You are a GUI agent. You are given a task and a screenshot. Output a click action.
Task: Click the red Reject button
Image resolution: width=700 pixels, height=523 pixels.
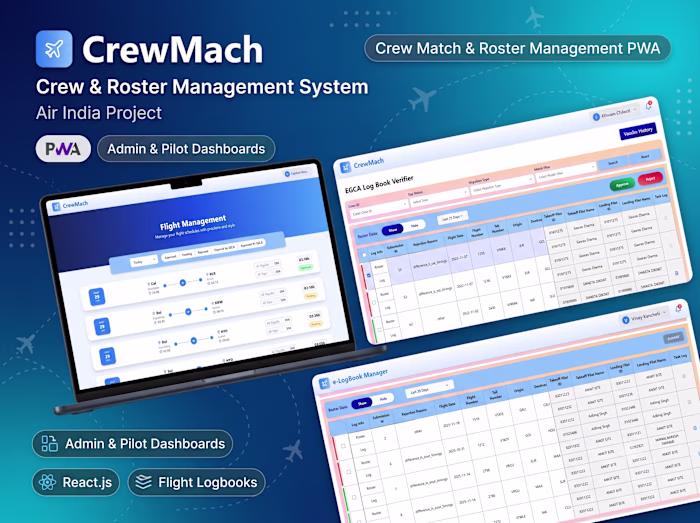[x=650, y=178]
